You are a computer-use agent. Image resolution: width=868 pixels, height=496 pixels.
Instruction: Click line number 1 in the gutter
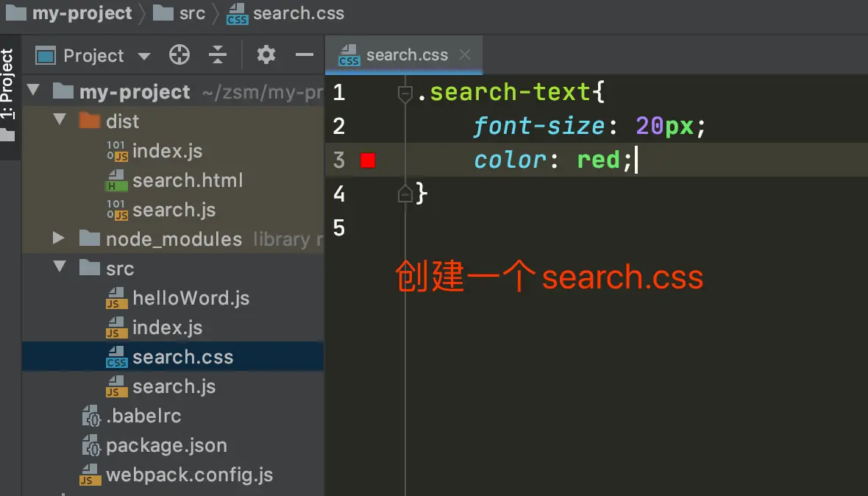[339, 93]
